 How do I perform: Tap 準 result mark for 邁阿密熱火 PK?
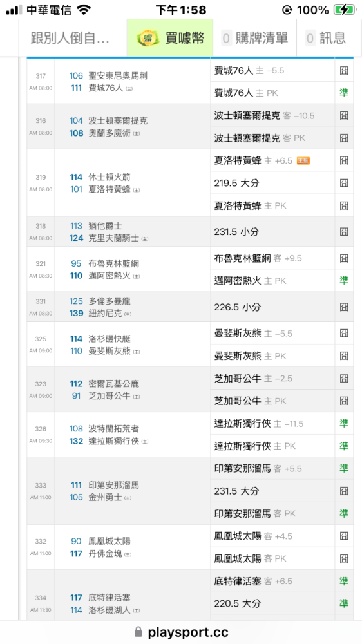pyautogui.click(x=344, y=281)
